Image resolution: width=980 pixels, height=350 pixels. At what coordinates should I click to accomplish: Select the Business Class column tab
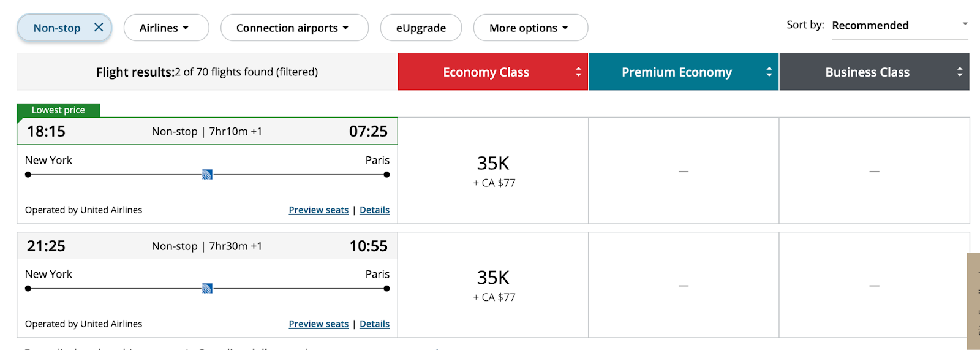[867, 72]
